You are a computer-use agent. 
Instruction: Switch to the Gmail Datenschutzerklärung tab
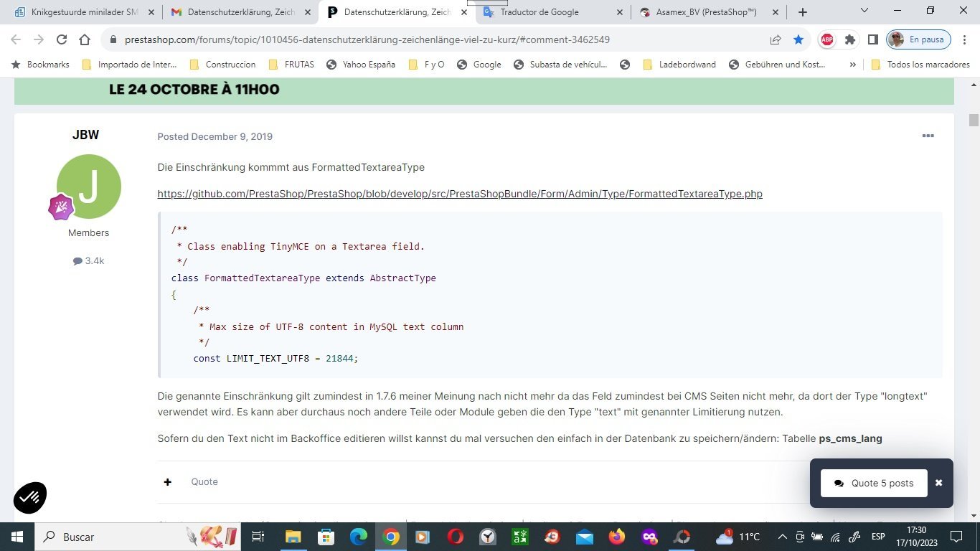pos(232,12)
